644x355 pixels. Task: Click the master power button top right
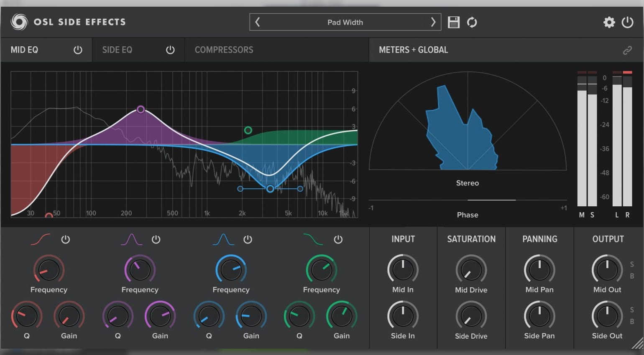point(628,22)
